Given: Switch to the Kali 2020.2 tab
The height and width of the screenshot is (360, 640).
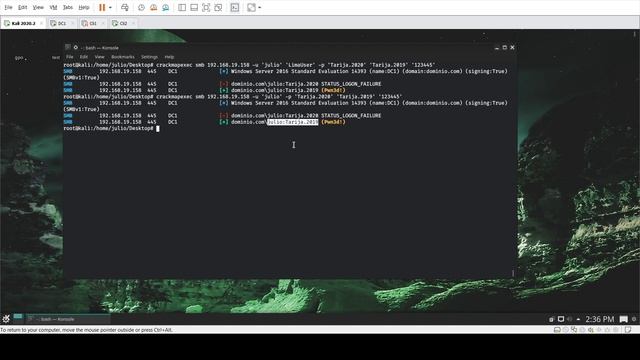Looking at the screenshot, I should click(23, 23).
